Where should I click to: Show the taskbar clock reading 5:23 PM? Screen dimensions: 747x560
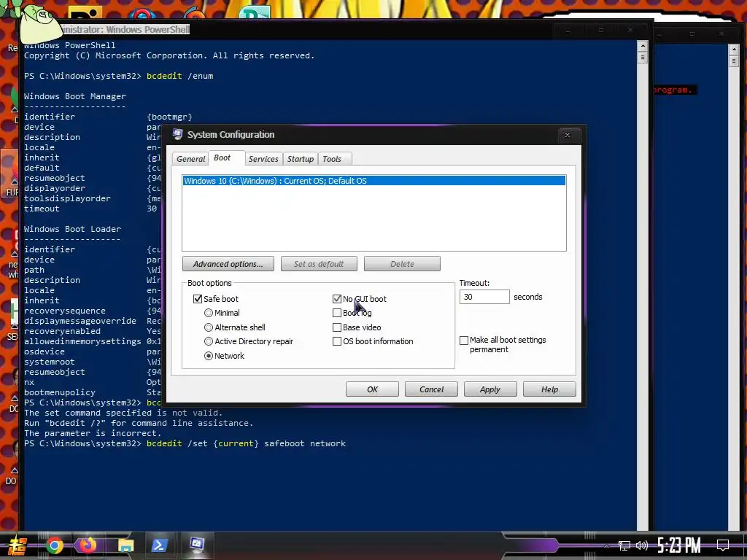click(679, 545)
